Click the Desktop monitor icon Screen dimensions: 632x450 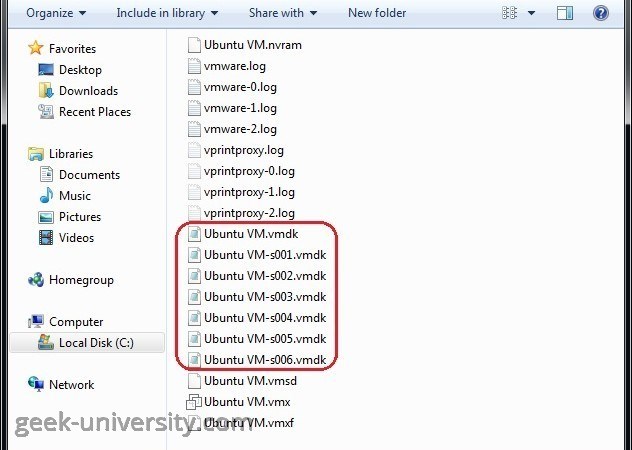(46, 69)
